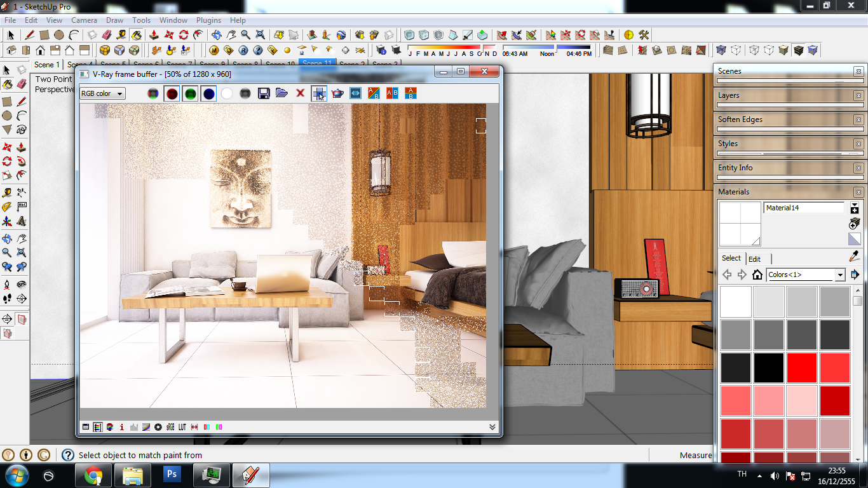
Task: Switch to Scene 11 tab
Action: click(x=316, y=64)
